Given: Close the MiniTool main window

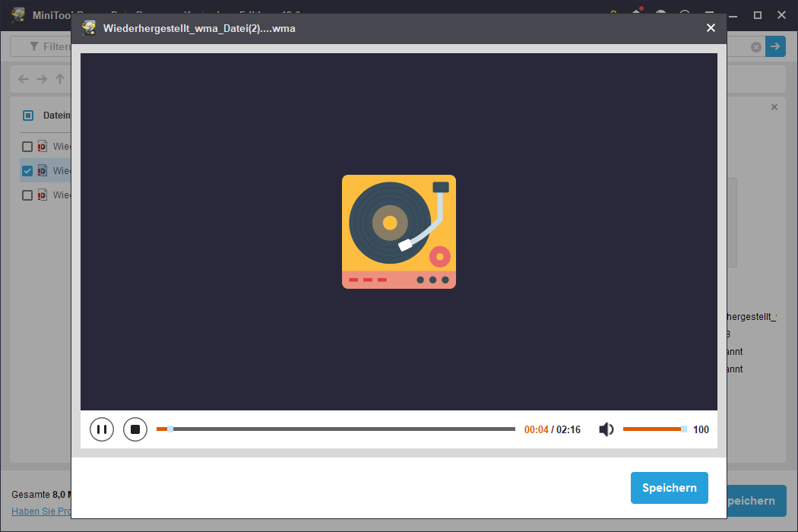Looking at the screenshot, I should coord(782,15).
